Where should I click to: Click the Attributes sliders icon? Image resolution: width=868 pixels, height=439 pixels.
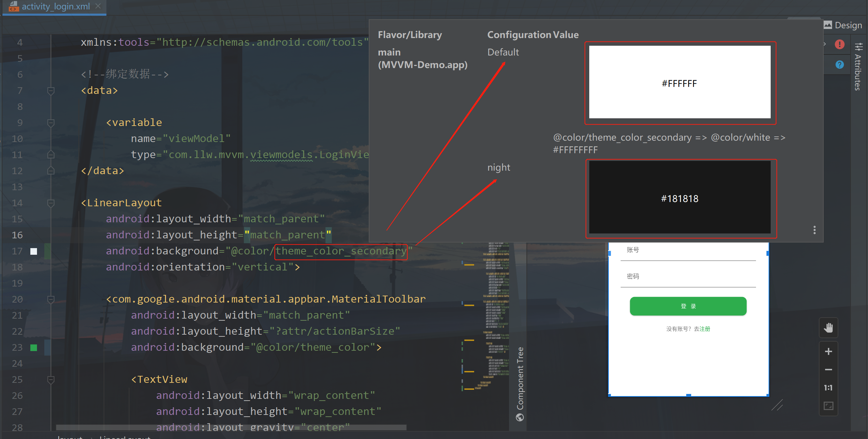[859, 47]
